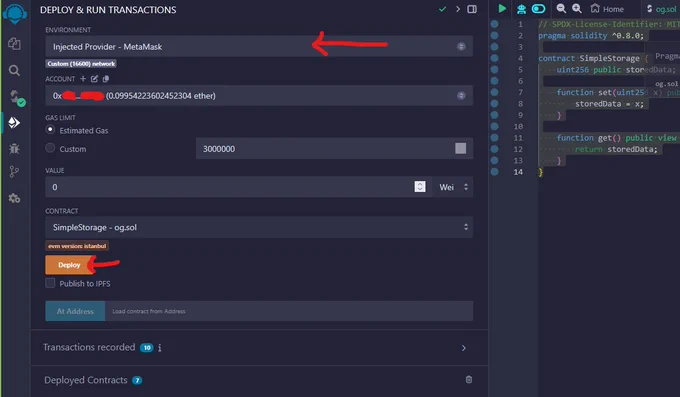The width and height of the screenshot is (680, 397).
Task: Click the Deployed Contracts count badge 7
Action: 137,381
